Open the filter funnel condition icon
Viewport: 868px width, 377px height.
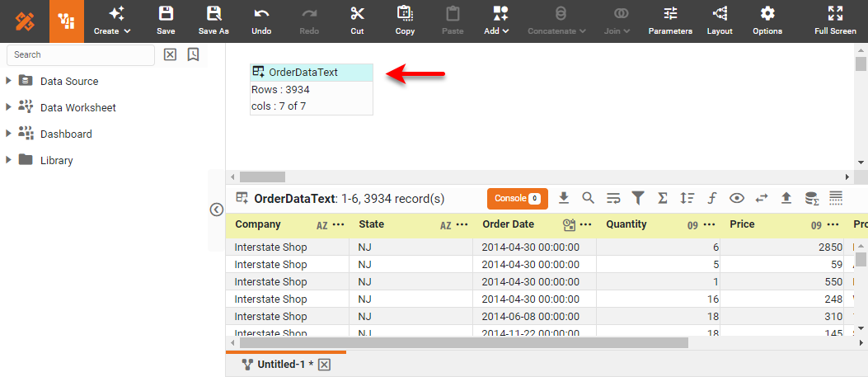pos(638,198)
